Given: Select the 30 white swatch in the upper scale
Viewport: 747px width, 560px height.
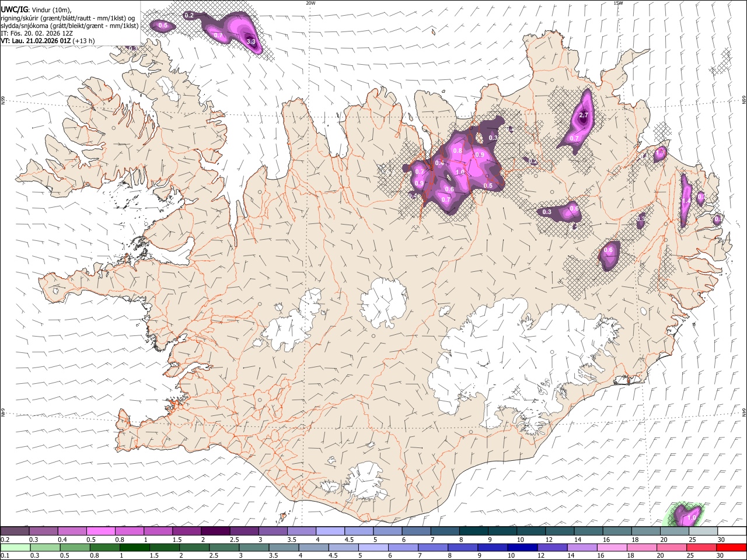Looking at the screenshot, I should pos(732,531).
